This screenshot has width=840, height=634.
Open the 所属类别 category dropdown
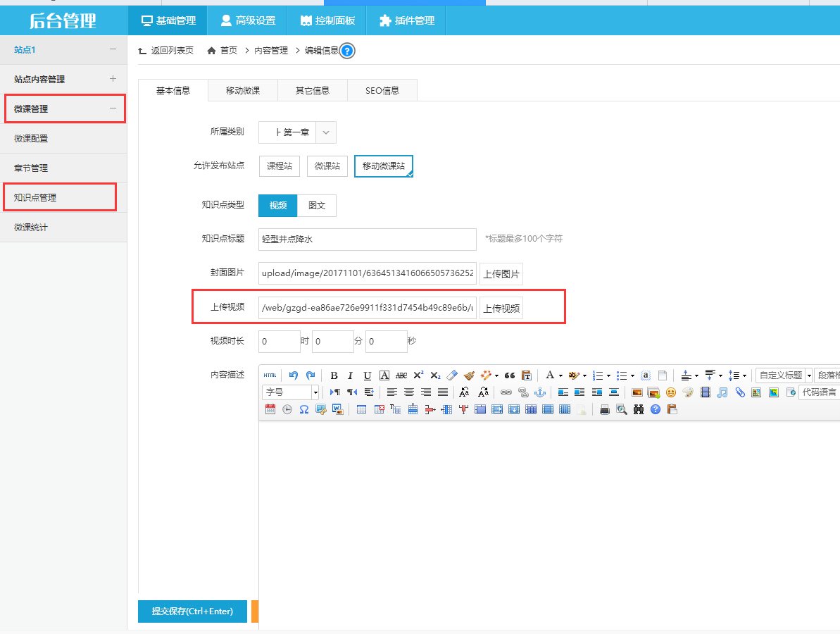[x=325, y=132]
